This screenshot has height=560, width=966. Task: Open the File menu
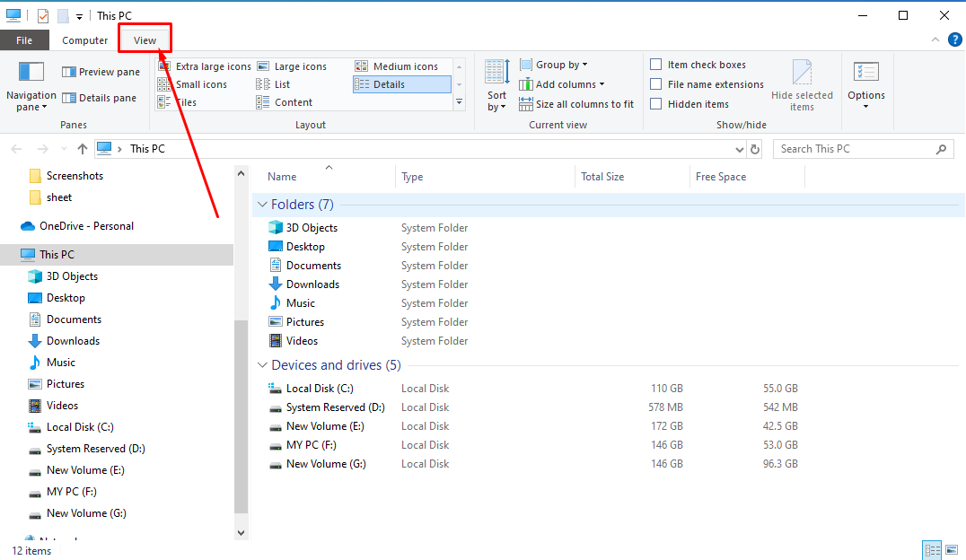(24, 40)
